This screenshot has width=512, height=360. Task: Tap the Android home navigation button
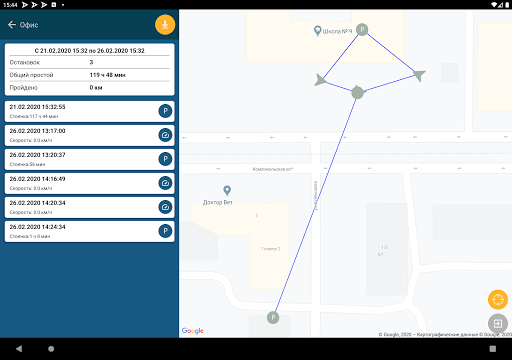tap(51, 349)
